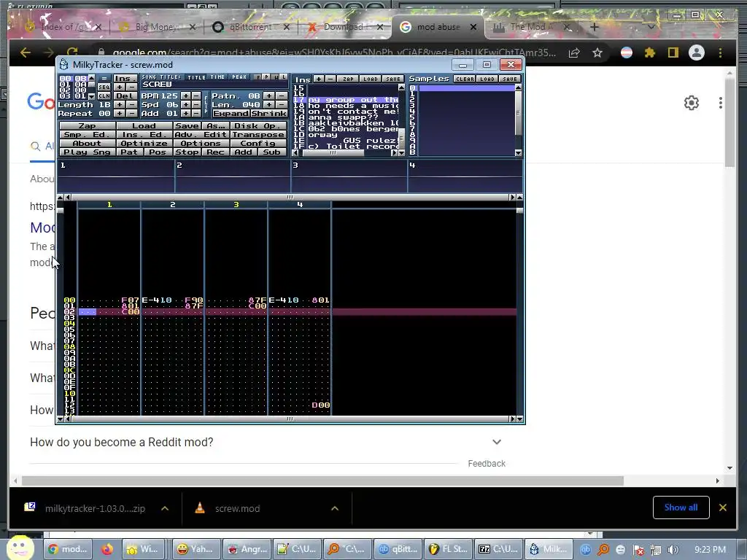Close the mod abuse tab
The image size is (747, 560).
473,27
